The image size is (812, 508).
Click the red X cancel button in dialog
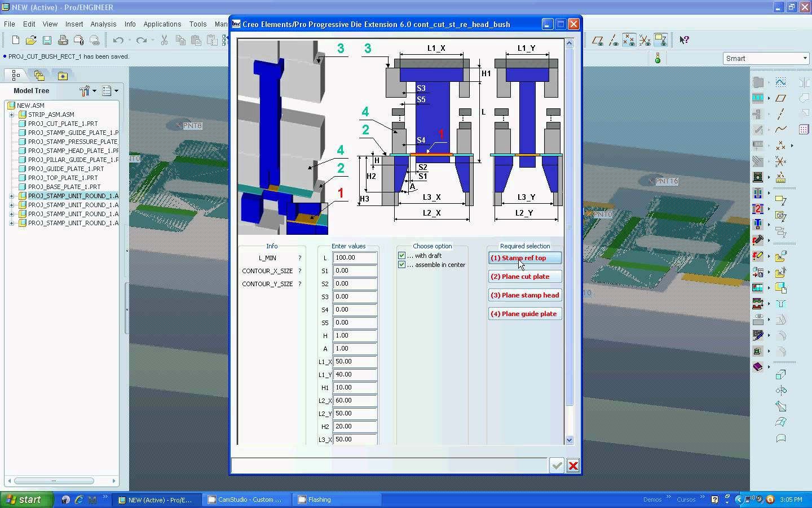click(x=573, y=465)
